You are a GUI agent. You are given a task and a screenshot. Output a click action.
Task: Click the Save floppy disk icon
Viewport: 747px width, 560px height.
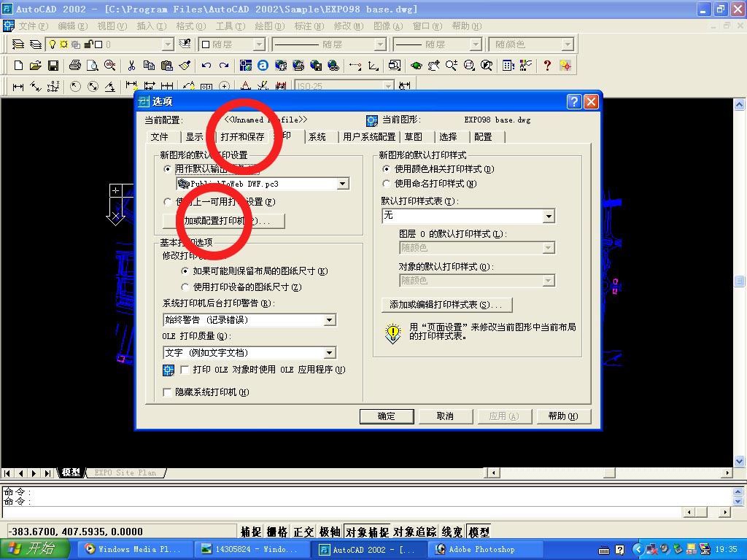[53, 66]
